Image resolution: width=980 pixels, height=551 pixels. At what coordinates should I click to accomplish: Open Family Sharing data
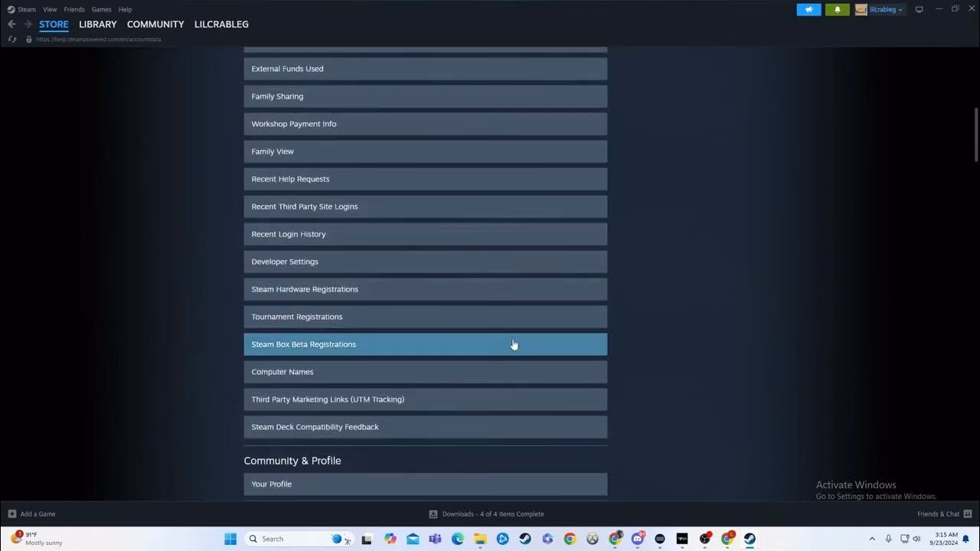(426, 96)
